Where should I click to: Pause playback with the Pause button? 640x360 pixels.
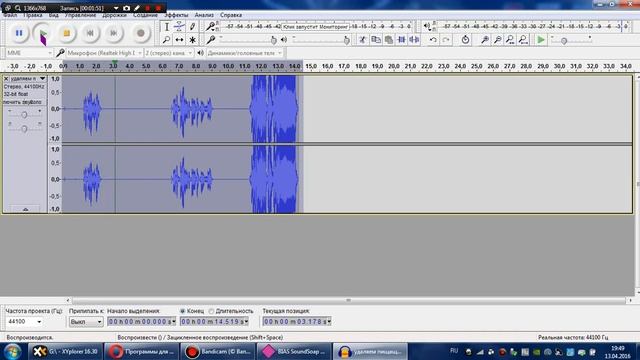coord(19,33)
